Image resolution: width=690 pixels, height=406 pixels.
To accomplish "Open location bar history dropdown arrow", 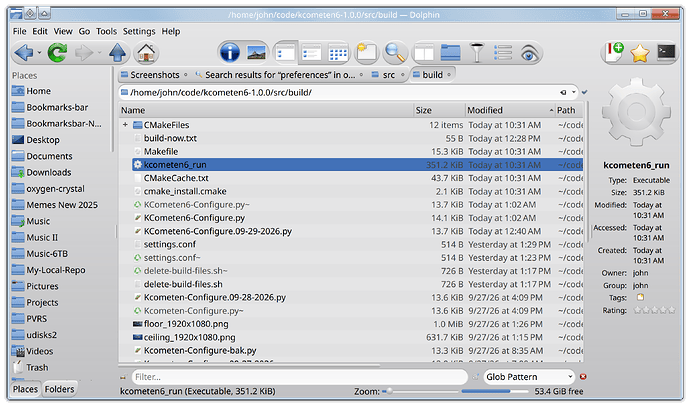I will [573, 92].
